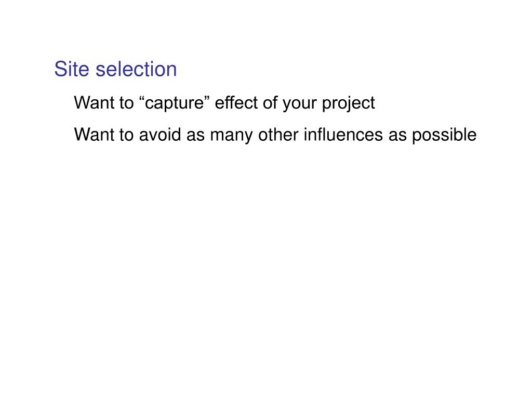Viewport: 532px width, 399px height.
Task: Select the word 'Site' in the title
Action: pos(72,69)
